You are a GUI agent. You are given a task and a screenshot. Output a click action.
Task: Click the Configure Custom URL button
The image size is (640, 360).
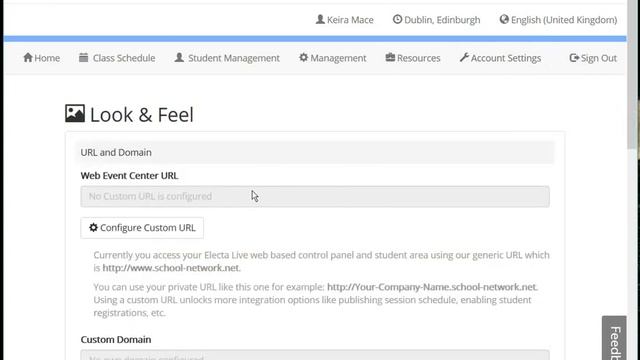point(142,228)
